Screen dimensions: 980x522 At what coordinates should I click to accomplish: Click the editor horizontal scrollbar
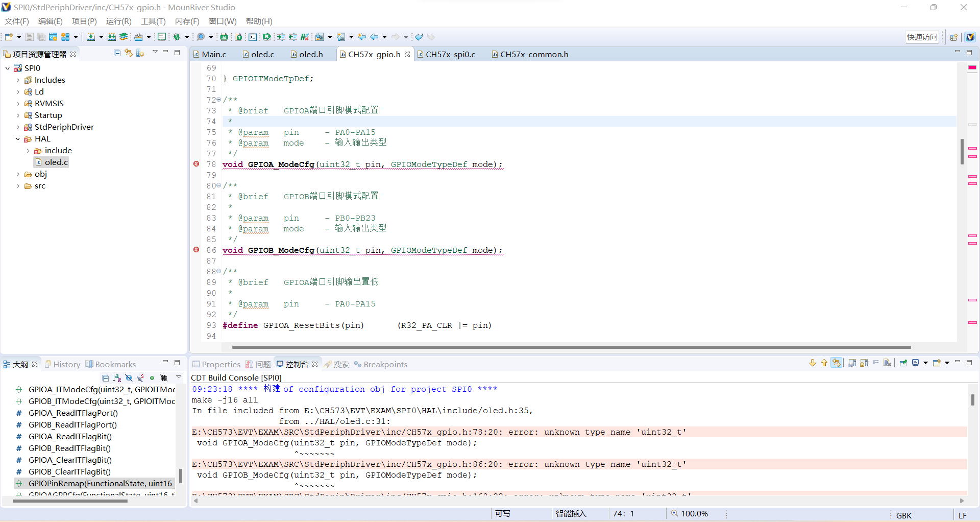(571, 347)
